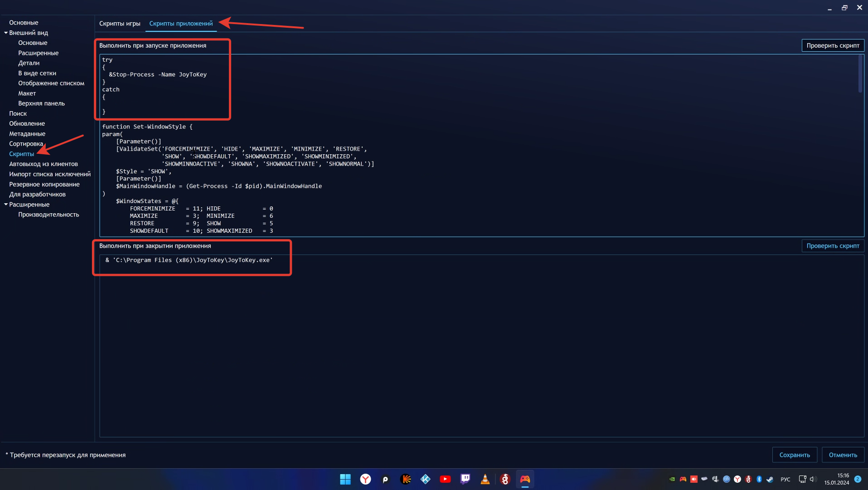
Task: Select the Макет settings page
Action: (27, 93)
